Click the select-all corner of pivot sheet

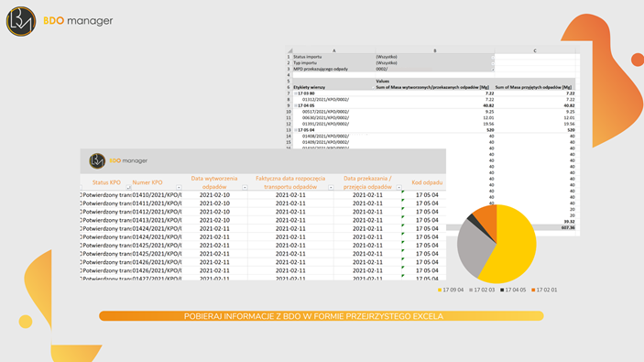click(x=289, y=50)
